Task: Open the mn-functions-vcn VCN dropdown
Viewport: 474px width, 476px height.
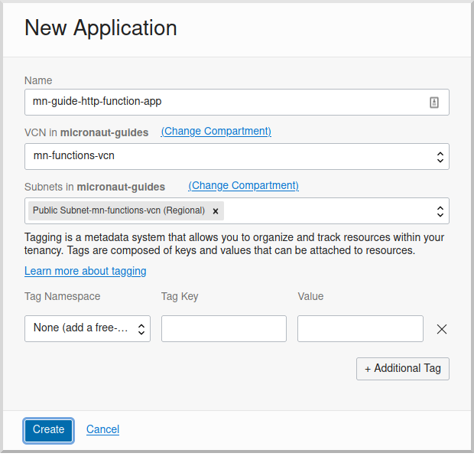Action: pos(237,157)
